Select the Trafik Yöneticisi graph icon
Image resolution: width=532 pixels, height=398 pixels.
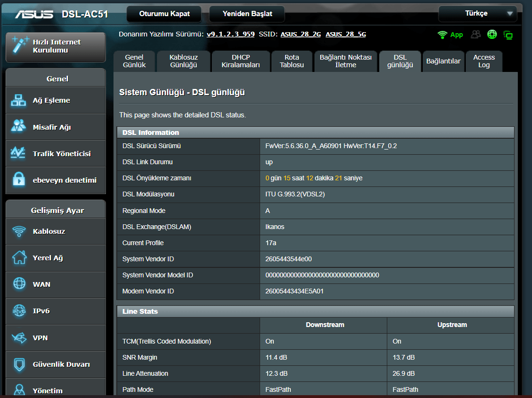click(x=19, y=153)
